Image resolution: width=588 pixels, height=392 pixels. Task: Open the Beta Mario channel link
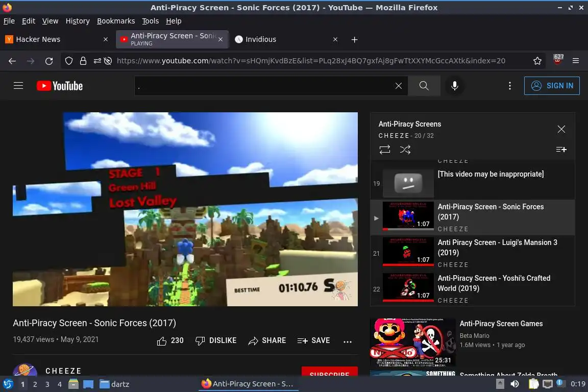click(474, 336)
